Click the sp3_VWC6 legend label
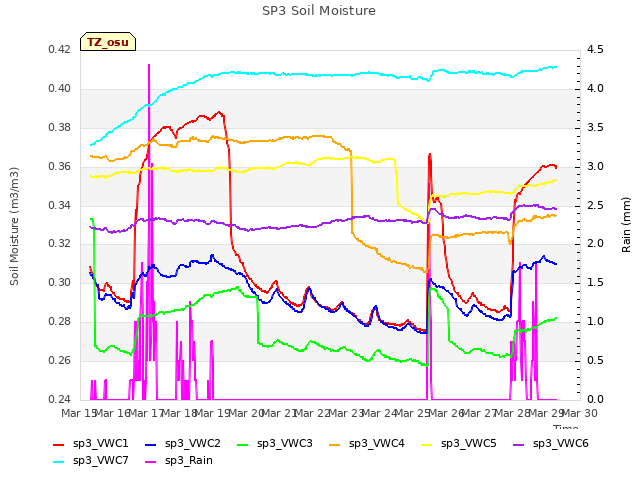This screenshot has height=480, width=640. tap(560, 443)
